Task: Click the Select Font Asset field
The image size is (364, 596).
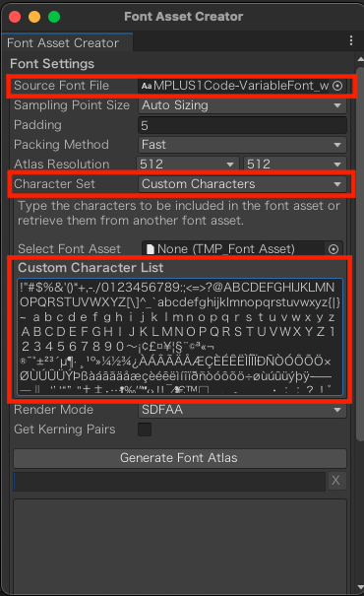Action: [x=242, y=249]
